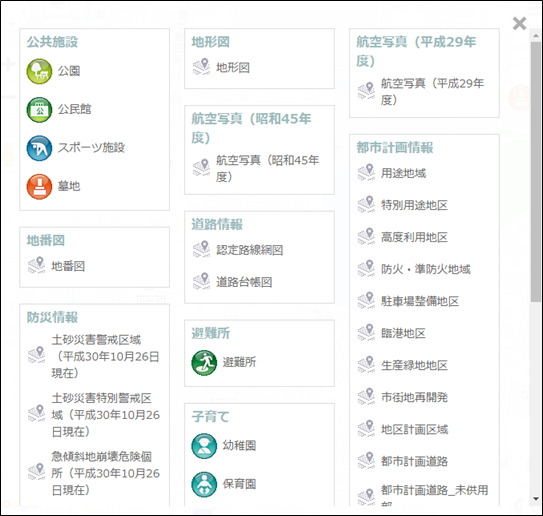Image resolution: width=543 pixels, height=516 pixels.
Task: Select the 避難所 text link
Action: [x=239, y=363]
